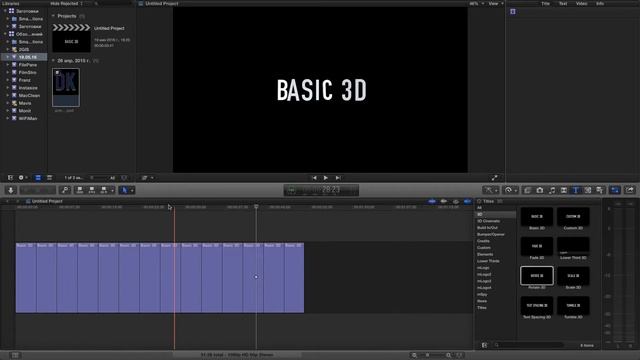Select the Untitled Project thumbnail in browser
Image resolution: width=640 pixels, height=360 pixels.
pyautogui.click(x=71, y=38)
